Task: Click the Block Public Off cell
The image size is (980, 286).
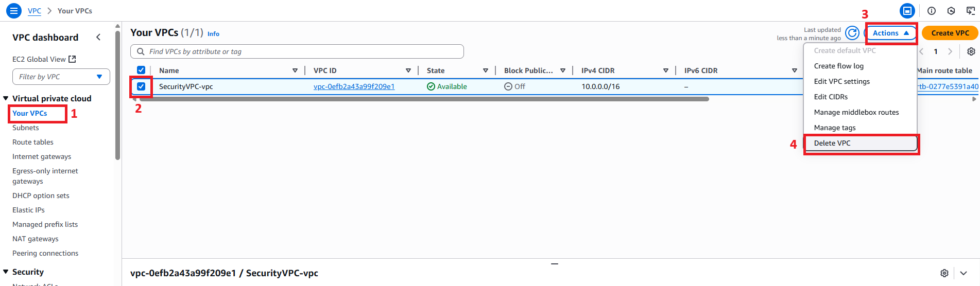Action: pos(514,86)
